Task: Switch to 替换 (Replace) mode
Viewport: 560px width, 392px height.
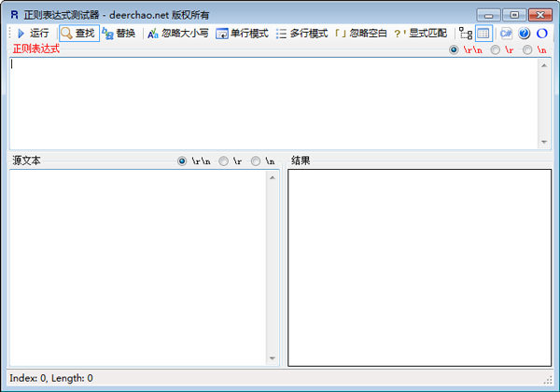Action: (119, 34)
